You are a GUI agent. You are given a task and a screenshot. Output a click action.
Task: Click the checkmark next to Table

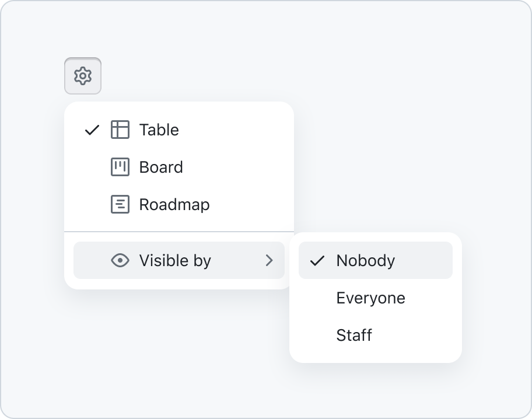click(x=92, y=130)
